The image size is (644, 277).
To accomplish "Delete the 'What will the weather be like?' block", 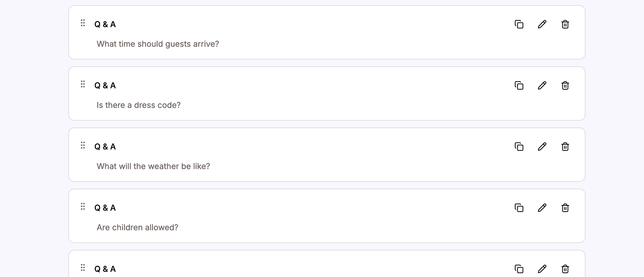I will click(x=565, y=147).
